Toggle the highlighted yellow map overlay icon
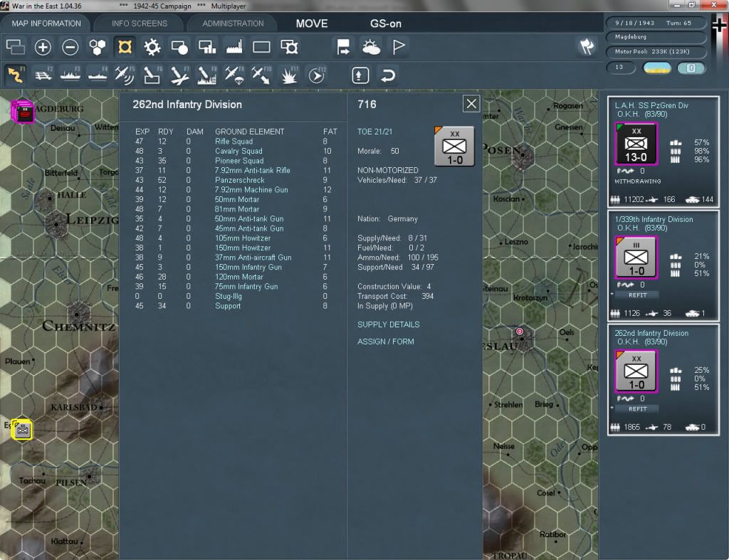 pos(125,47)
